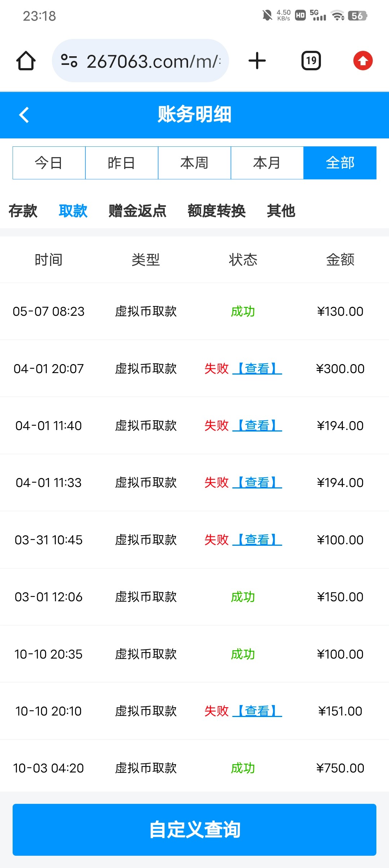
Task: Switch to the 赠金返点 category
Action: pyautogui.click(x=137, y=211)
